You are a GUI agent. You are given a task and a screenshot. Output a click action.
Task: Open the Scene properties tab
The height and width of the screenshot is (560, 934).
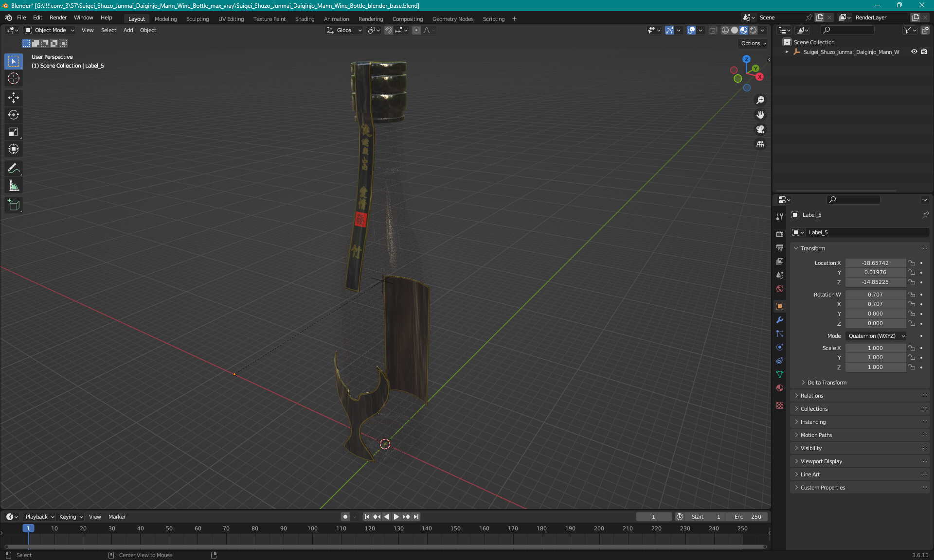tap(780, 275)
